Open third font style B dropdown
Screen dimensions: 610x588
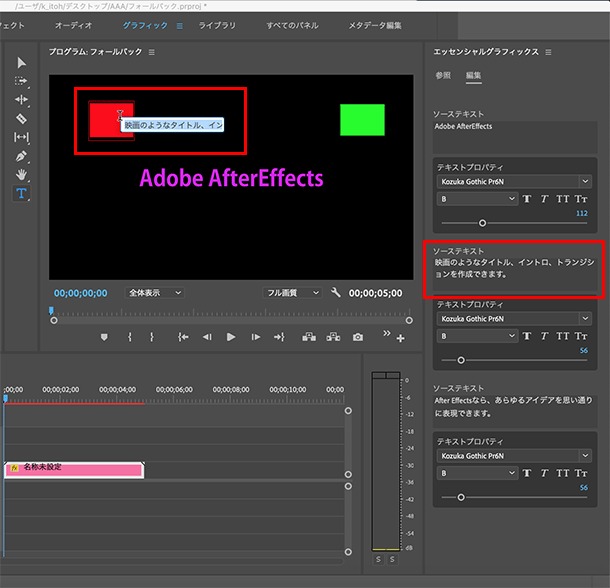point(477,473)
